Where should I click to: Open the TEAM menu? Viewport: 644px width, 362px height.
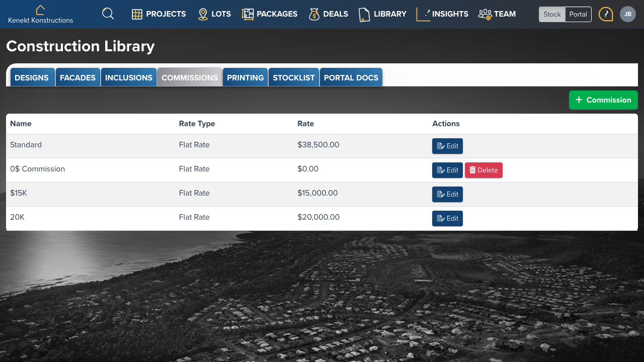(505, 14)
